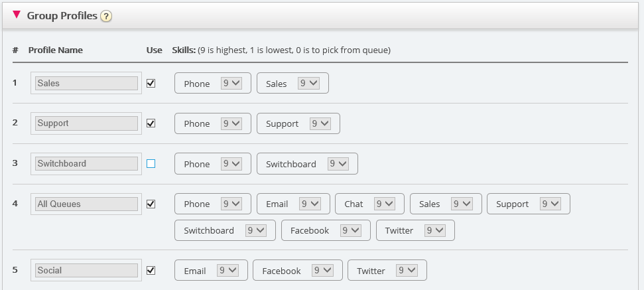Image resolution: width=644 pixels, height=290 pixels.
Task: Open Chat skill dropdown in All Queues
Action: [385, 204]
